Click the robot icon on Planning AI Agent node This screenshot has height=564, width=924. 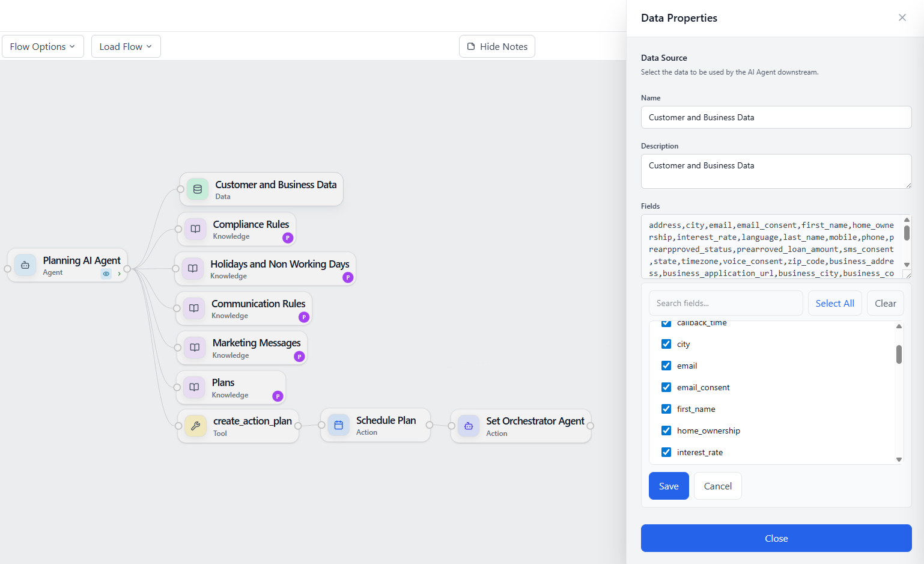[25, 265]
